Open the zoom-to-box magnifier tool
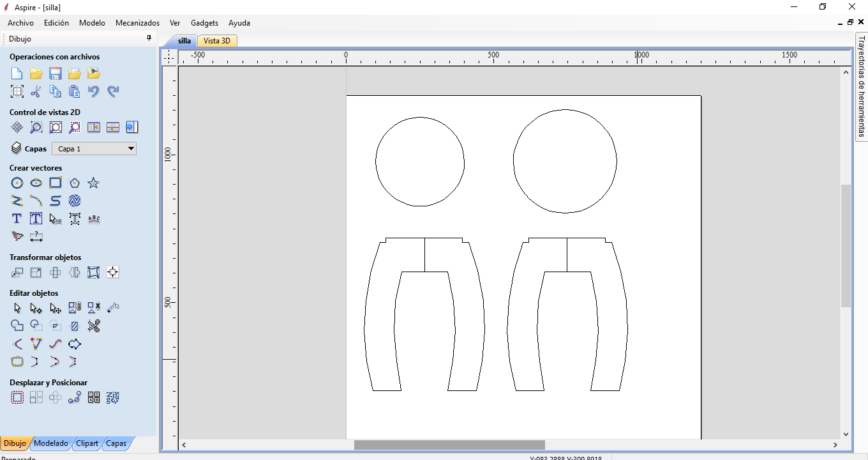Viewport: 868px width, 460px height. pos(36,127)
